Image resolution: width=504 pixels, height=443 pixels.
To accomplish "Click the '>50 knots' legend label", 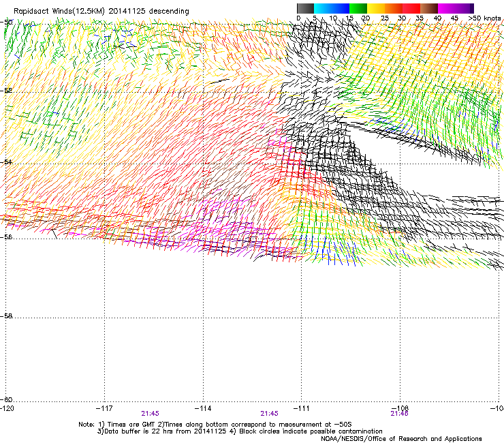I will click(x=484, y=18).
